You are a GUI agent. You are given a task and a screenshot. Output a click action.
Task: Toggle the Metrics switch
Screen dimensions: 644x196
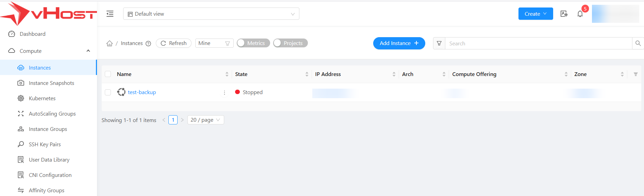pos(253,43)
